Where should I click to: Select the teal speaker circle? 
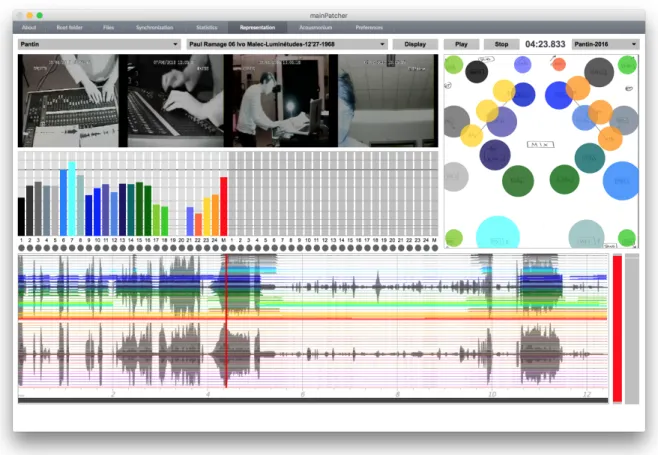[x=590, y=158]
